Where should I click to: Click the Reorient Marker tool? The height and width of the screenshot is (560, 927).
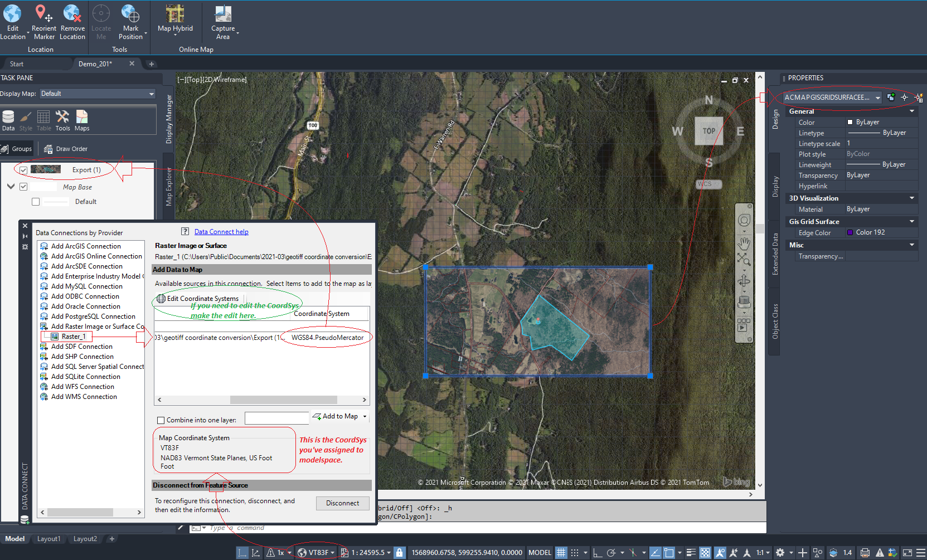tap(44, 21)
